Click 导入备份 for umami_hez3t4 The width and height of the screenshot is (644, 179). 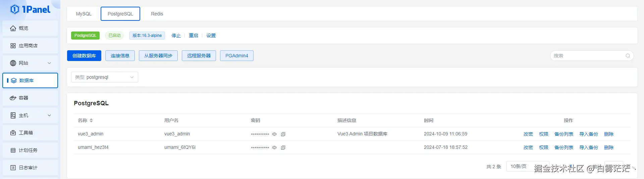coord(589,147)
